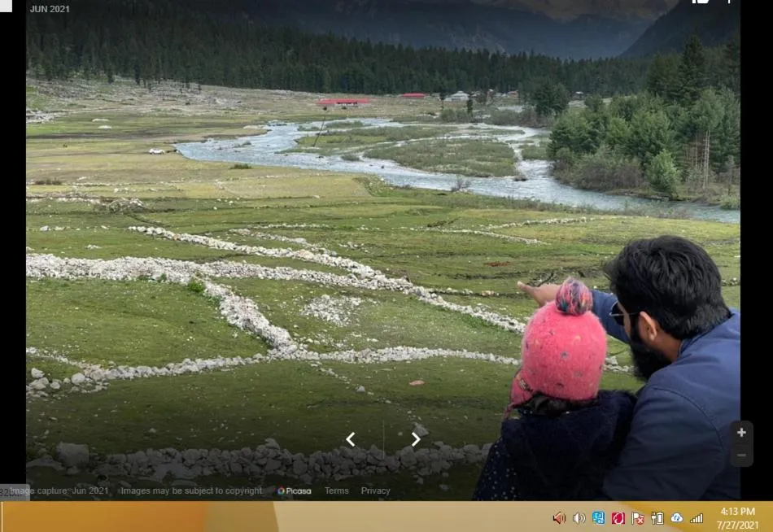Open the red antivirus tray icon
This screenshot has width=773, height=532.
(x=618, y=518)
